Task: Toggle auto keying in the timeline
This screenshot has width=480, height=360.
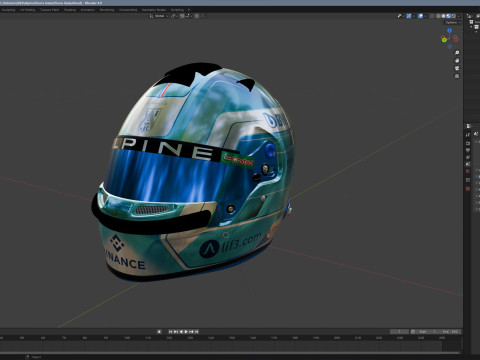Action: (159, 332)
